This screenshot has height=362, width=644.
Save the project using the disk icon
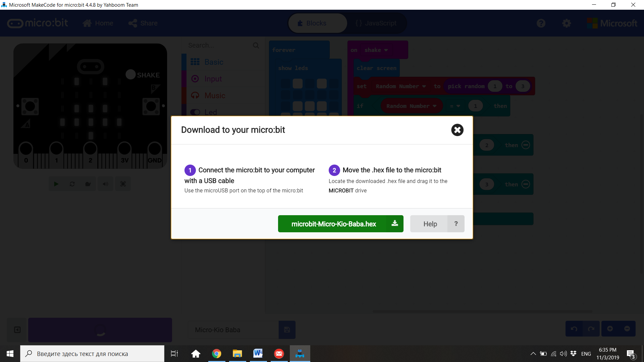click(x=287, y=330)
